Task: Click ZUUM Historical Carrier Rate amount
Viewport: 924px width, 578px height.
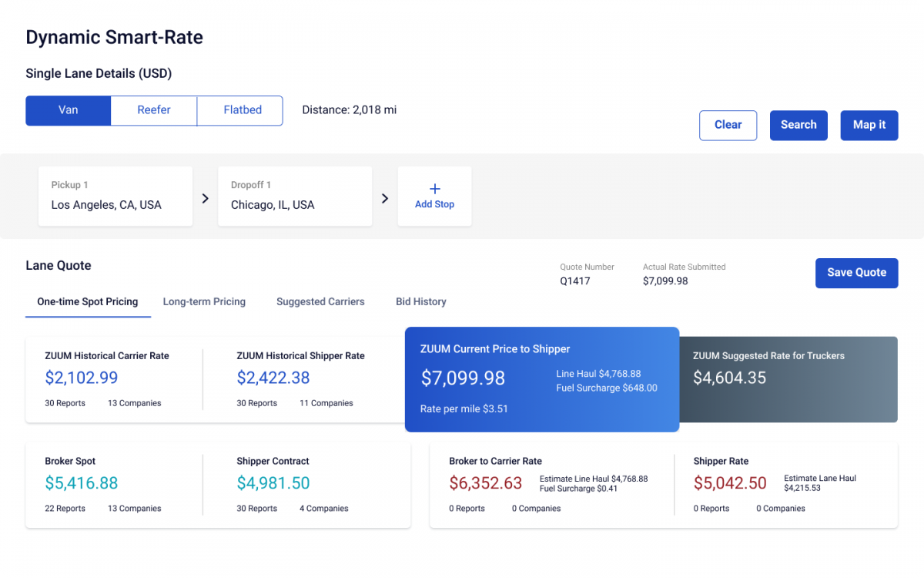Action: [82, 378]
